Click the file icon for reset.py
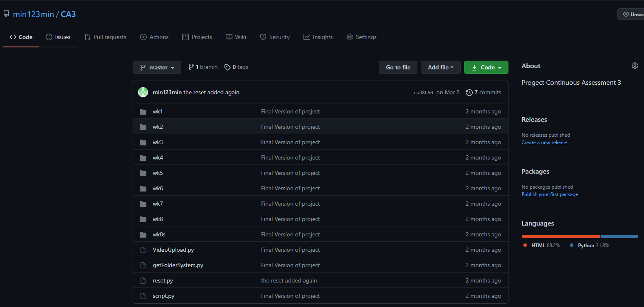644x307 pixels. [x=143, y=281]
